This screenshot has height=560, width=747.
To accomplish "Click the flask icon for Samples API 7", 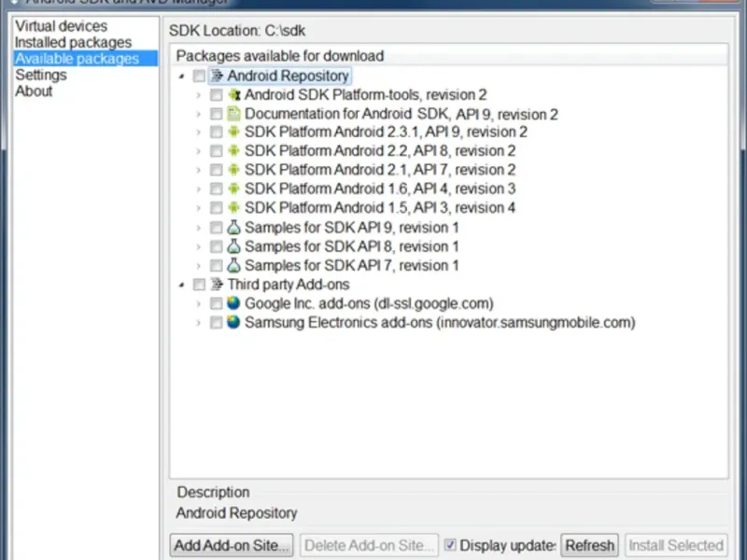I will 233,265.
